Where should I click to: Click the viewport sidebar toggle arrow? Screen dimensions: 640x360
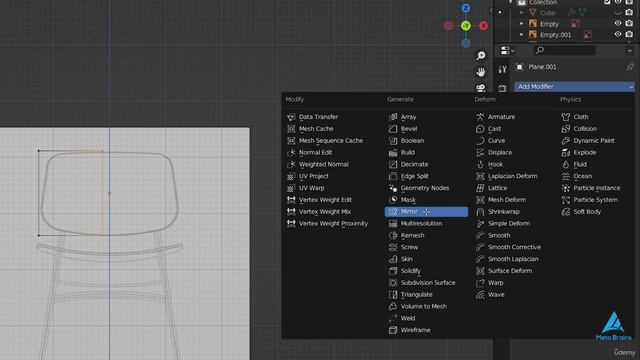click(x=491, y=11)
